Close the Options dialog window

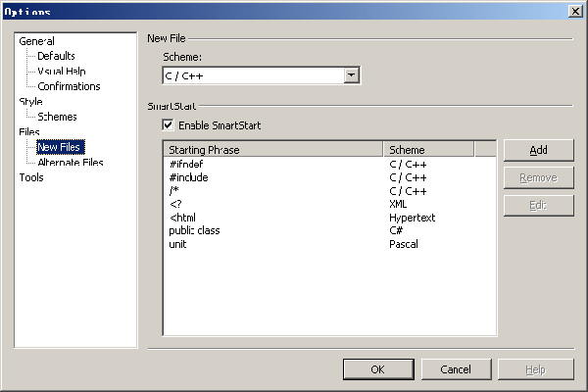(x=573, y=10)
